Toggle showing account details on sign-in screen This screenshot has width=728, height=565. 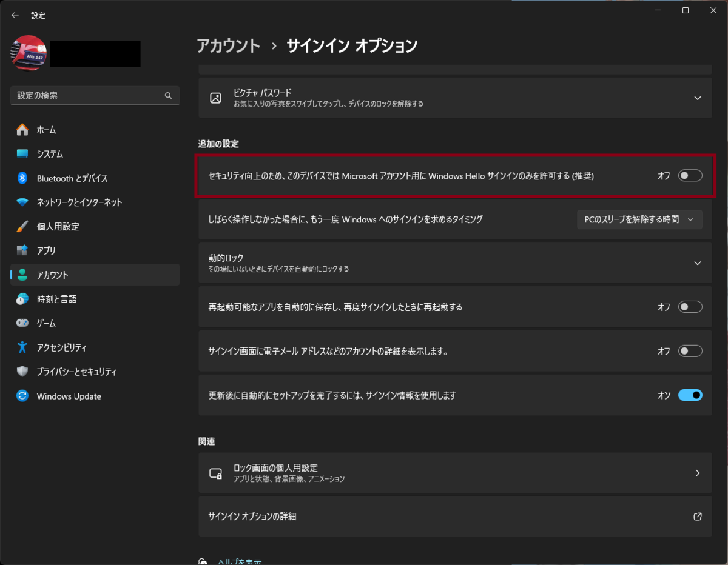(690, 351)
